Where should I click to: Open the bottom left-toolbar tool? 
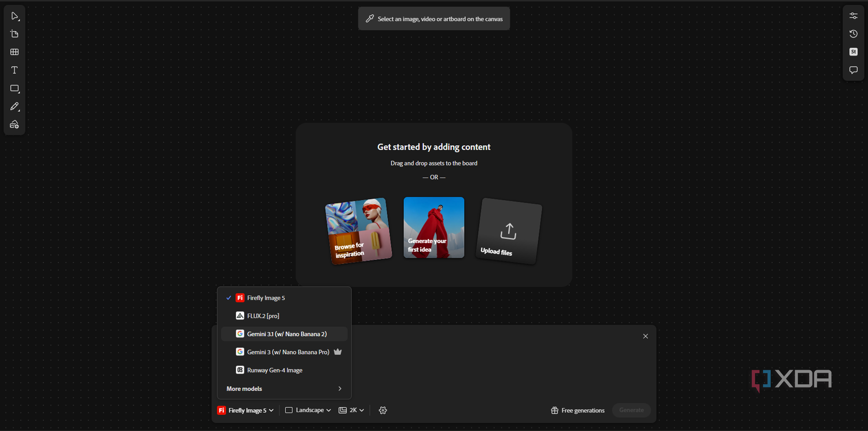pos(14,124)
